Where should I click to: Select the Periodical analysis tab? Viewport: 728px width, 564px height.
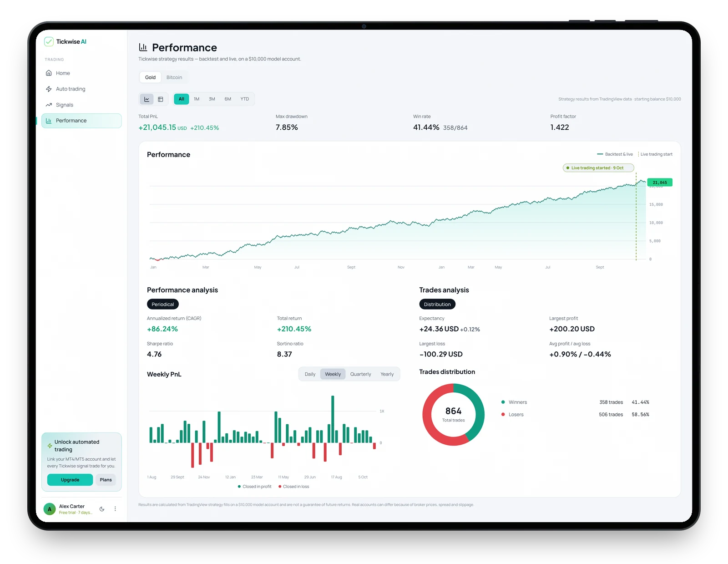pos(163,304)
